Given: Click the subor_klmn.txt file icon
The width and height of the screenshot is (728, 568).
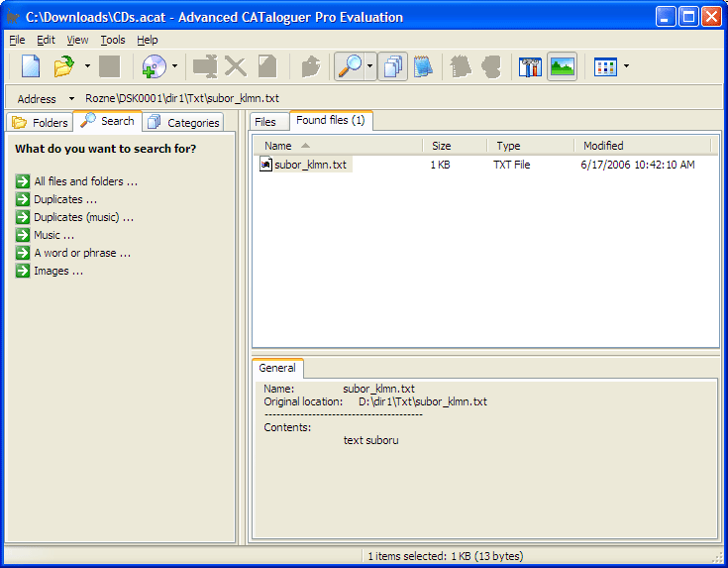Looking at the screenshot, I should click(265, 165).
